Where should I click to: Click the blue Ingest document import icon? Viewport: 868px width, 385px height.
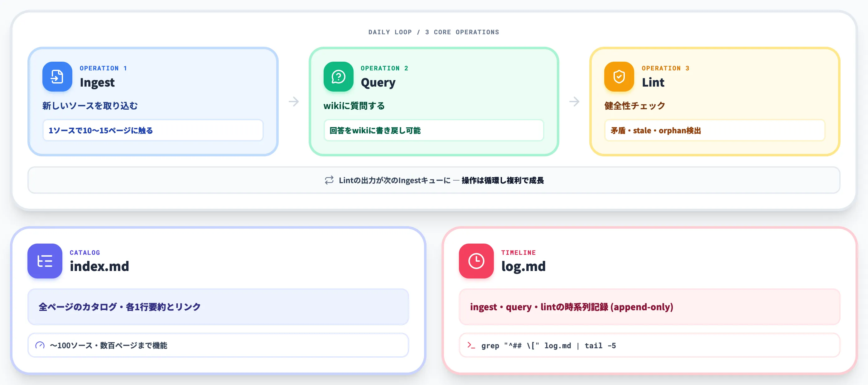coord(57,76)
